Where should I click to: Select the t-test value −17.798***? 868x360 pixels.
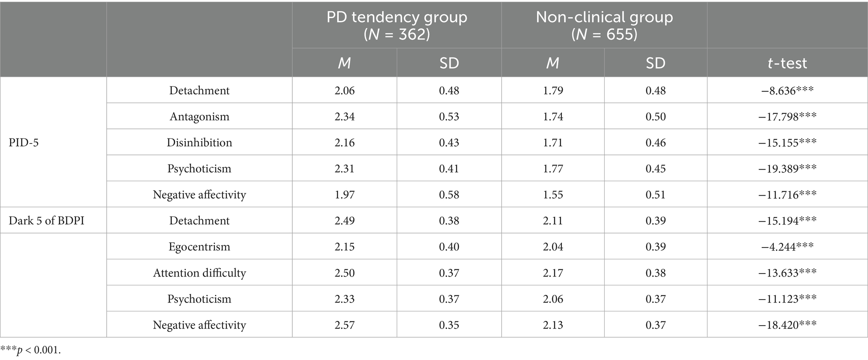[x=787, y=116]
